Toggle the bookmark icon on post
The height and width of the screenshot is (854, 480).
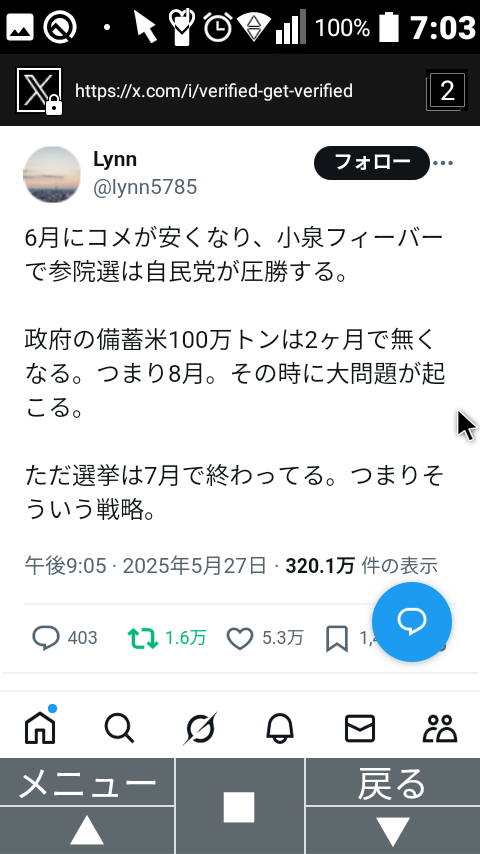(337, 638)
